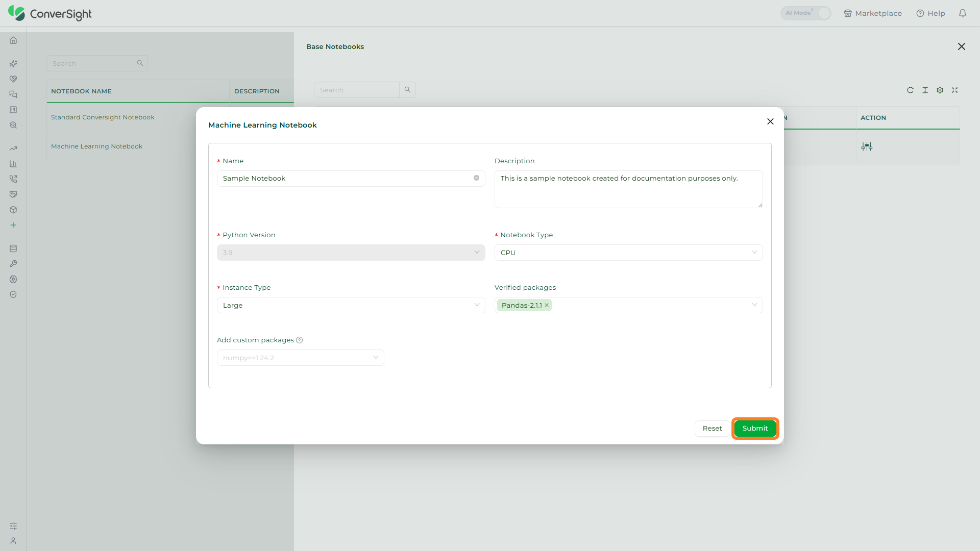Click the plus add icon in sidebar

13,225
